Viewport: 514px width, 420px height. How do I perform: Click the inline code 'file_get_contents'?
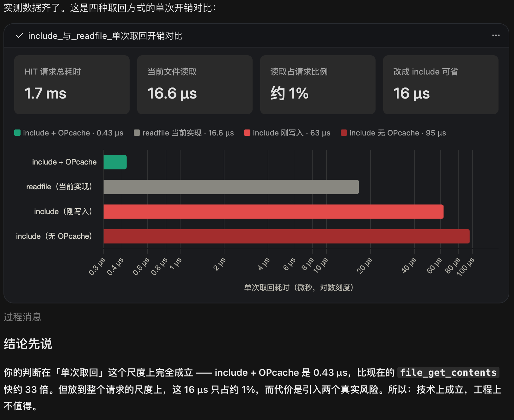click(x=448, y=372)
